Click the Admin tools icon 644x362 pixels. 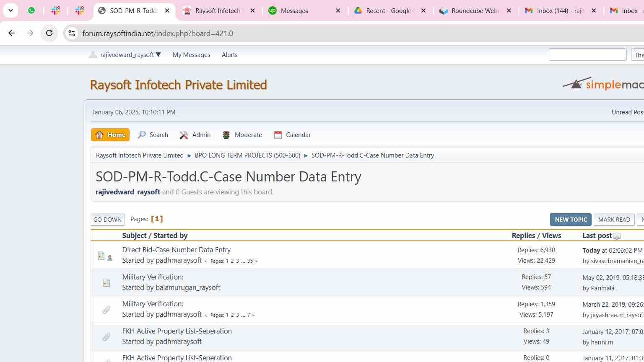click(x=184, y=135)
